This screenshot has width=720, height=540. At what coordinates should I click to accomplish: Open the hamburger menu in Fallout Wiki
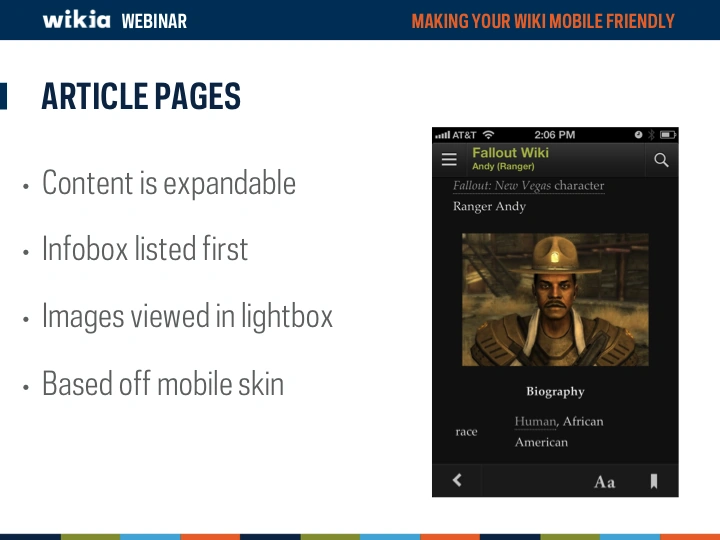[449, 160]
